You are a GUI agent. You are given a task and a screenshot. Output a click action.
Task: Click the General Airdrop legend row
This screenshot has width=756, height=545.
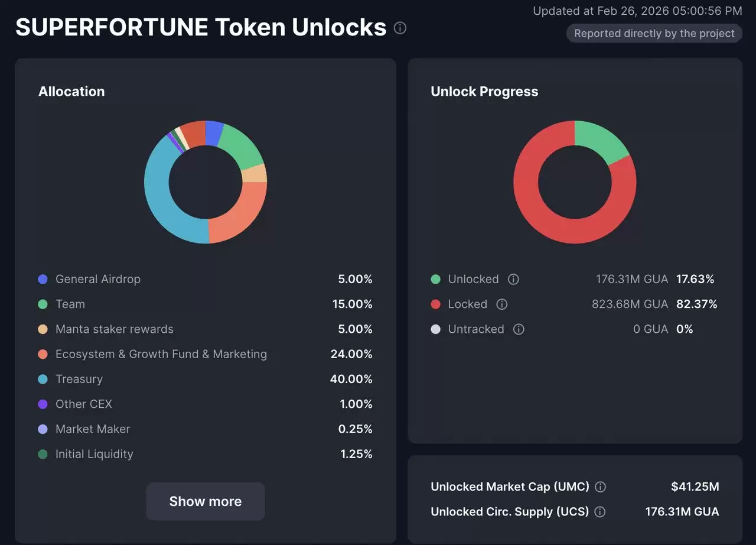[97, 279]
